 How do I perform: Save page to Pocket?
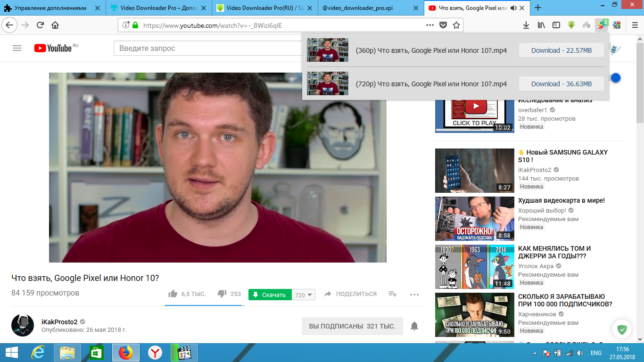pos(443,25)
